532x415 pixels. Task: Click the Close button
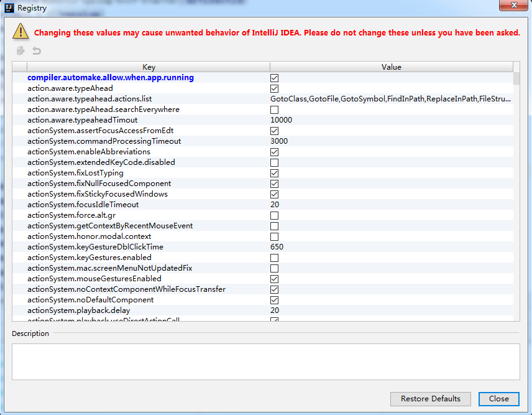[498, 399]
